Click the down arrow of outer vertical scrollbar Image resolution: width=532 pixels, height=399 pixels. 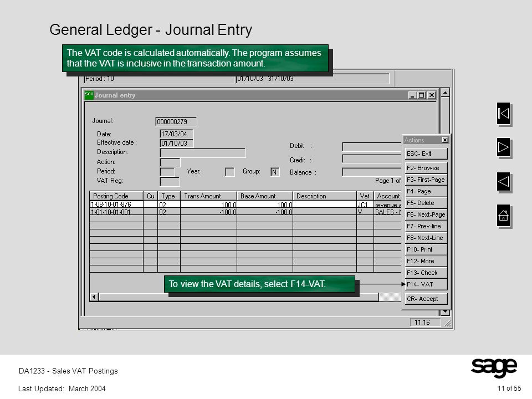[x=445, y=312]
